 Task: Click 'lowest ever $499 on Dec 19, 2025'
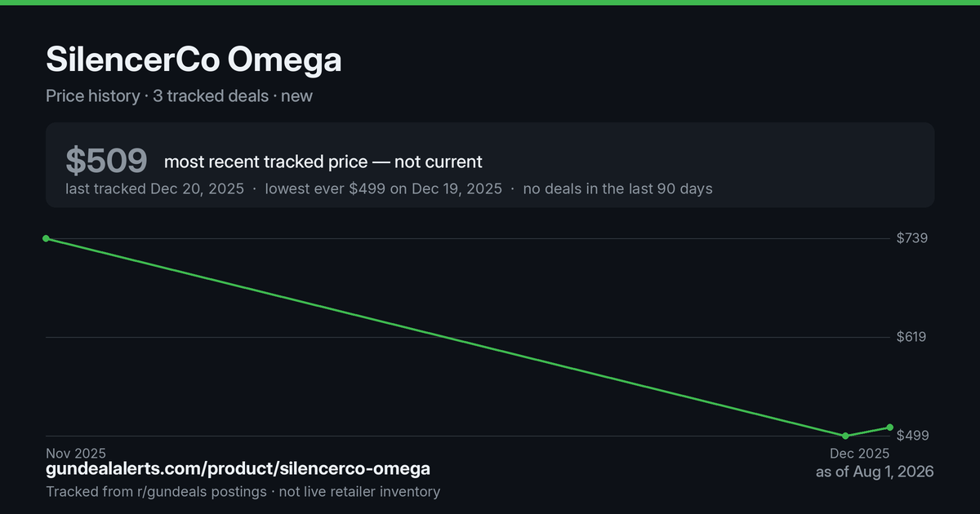pyautogui.click(x=384, y=188)
